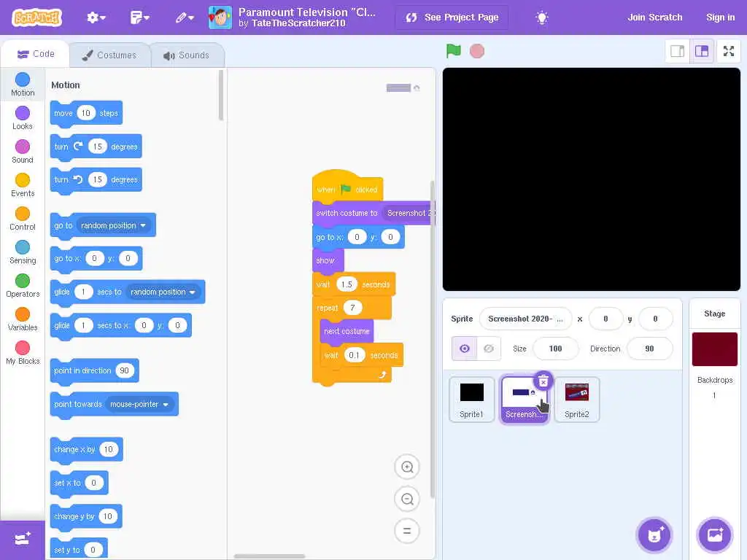
Task: Switch to small stage layout
Action: (677, 51)
